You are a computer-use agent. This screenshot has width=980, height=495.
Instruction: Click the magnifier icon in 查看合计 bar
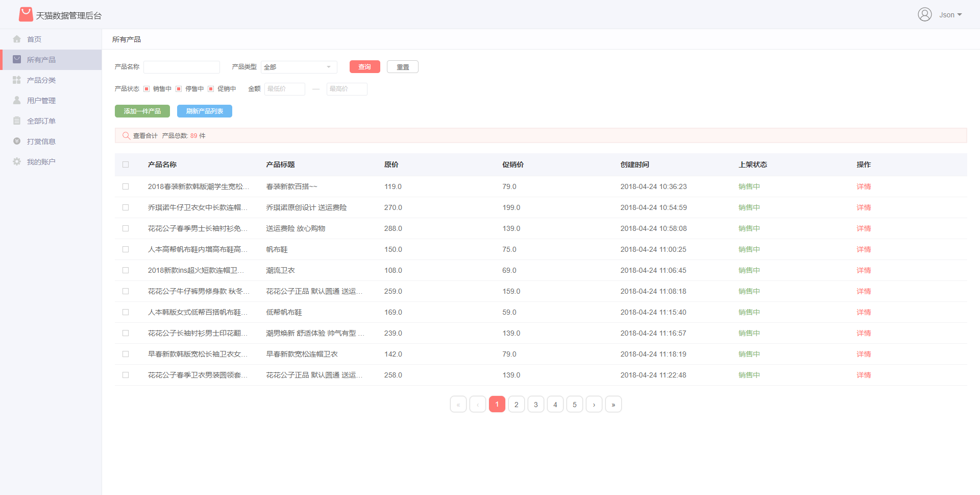pos(126,135)
